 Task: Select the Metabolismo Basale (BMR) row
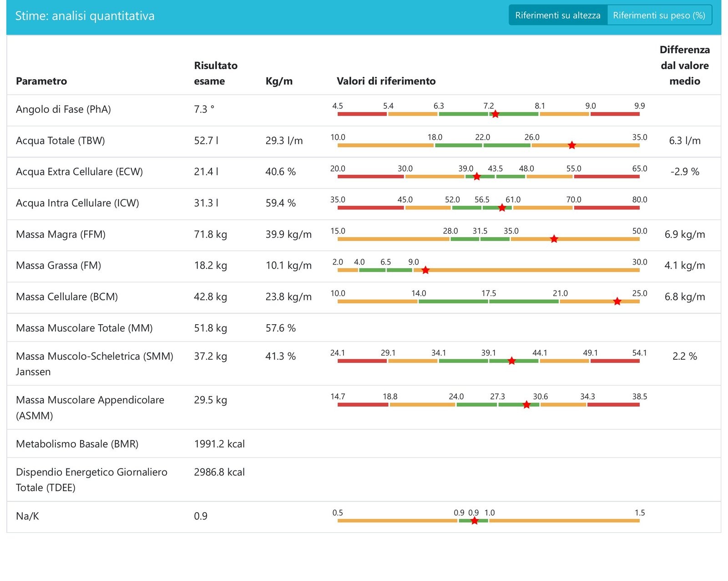click(x=364, y=443)
